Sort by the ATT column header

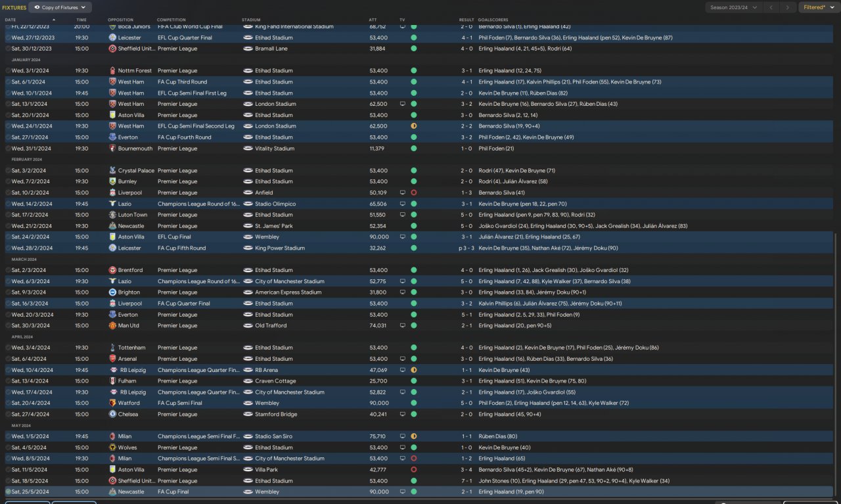pyautogui.click(x=373, y=20)
